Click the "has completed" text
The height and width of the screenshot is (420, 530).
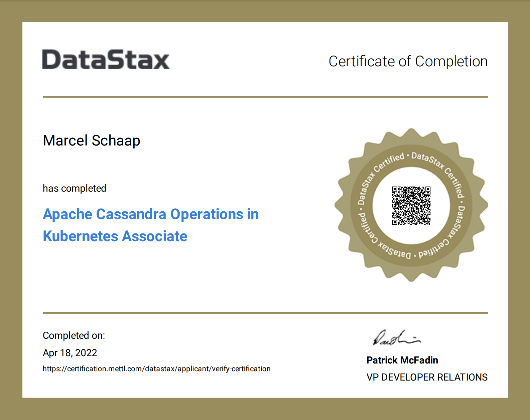coord(74,188)
